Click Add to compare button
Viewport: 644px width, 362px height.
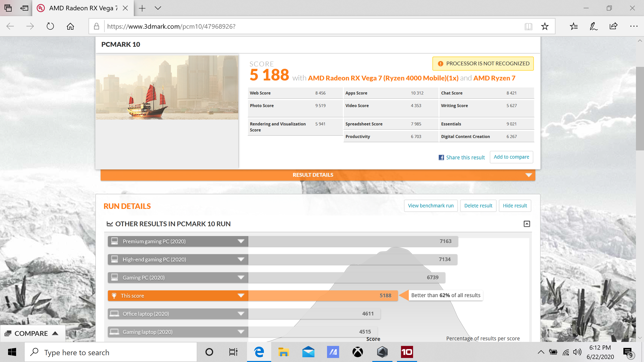(x=511, y=157)
